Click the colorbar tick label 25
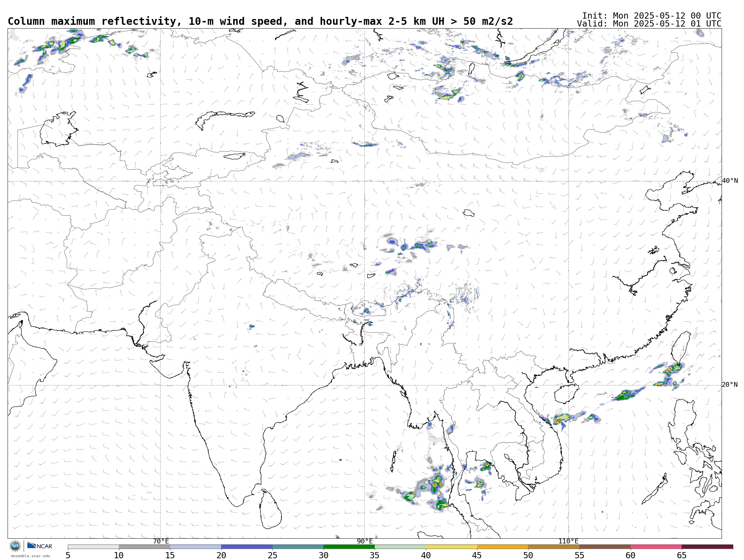This screenshot has width=744, height=560. [272, 556]
